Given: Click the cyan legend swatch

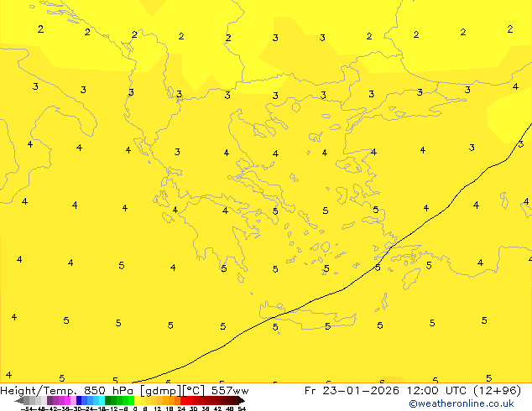Looking at the screenshot, I should coord(102,400).
